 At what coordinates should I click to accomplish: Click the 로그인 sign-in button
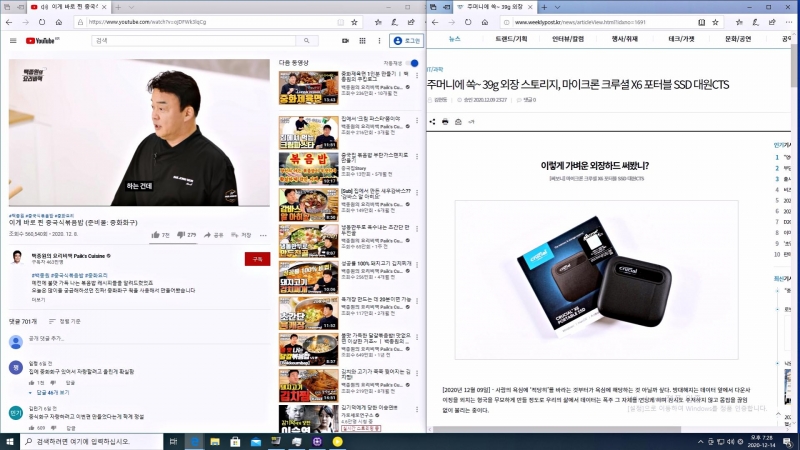point(406,41)
